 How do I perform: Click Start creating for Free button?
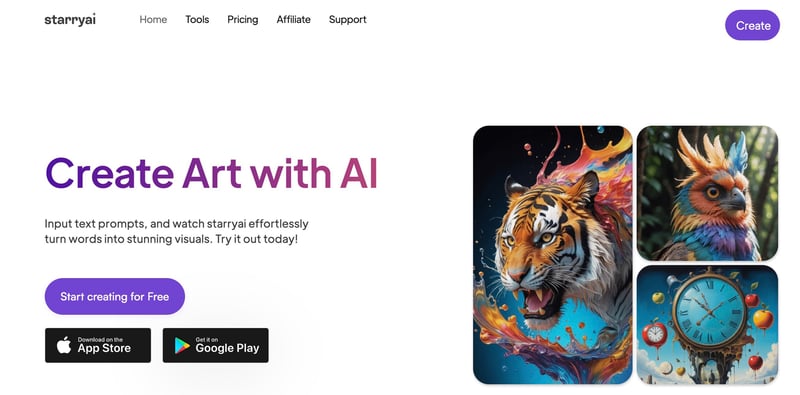(x=115, y=296)
